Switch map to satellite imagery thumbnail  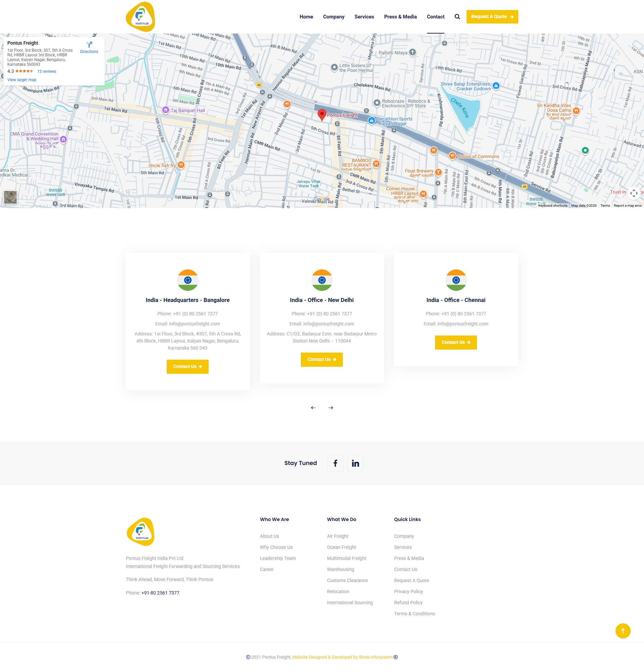10,197
